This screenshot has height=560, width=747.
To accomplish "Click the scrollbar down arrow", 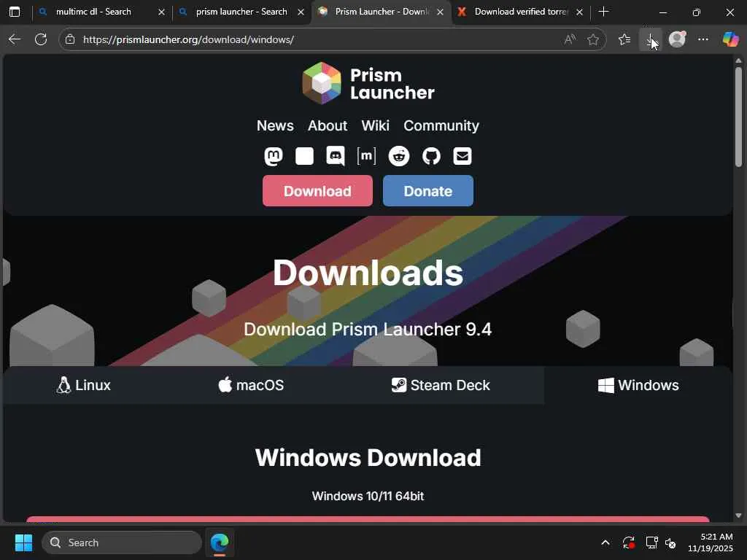I will (x=738, y=516).
